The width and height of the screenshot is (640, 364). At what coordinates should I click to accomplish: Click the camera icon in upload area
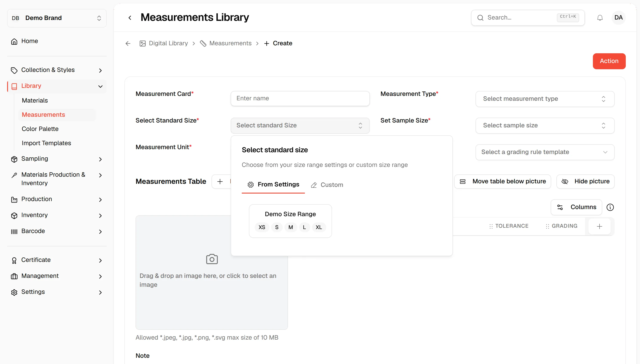212,259
